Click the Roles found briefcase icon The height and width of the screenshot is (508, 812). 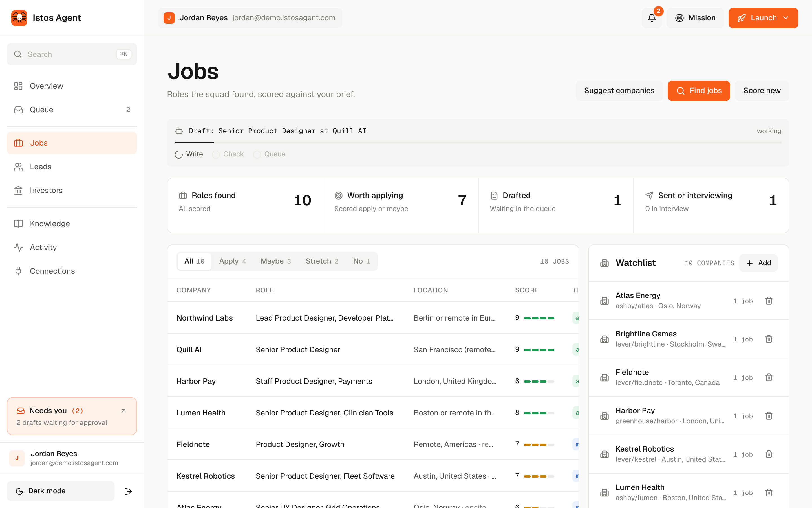pyautogui.click(x=183, y=196)
